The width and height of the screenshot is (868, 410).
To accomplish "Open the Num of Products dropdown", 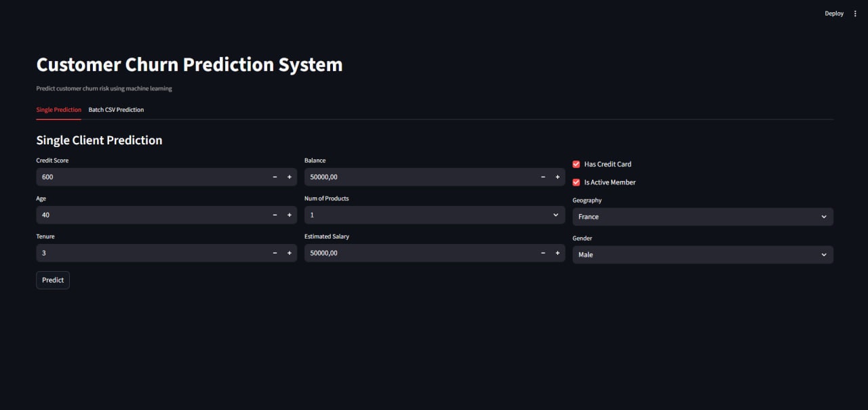I will point(434,215).
